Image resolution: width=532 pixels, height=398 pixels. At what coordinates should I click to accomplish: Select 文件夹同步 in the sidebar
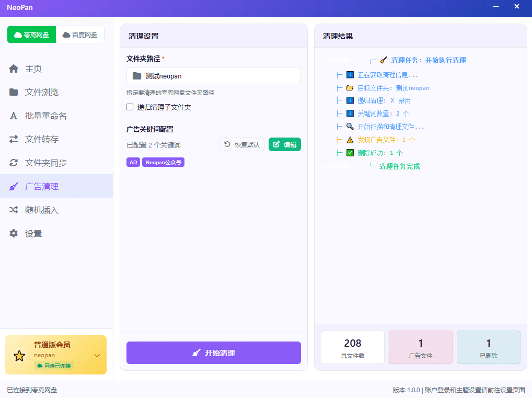[56, 163]
